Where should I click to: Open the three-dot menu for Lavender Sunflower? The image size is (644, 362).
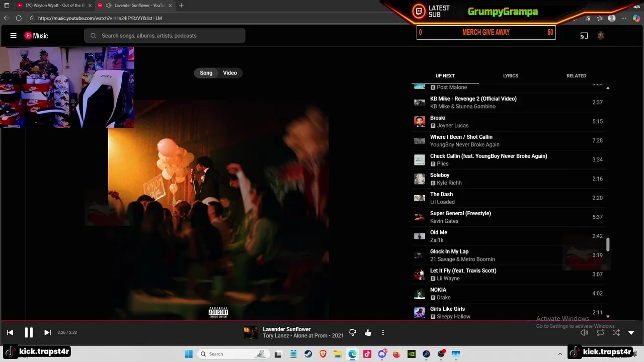coord(383,332)
